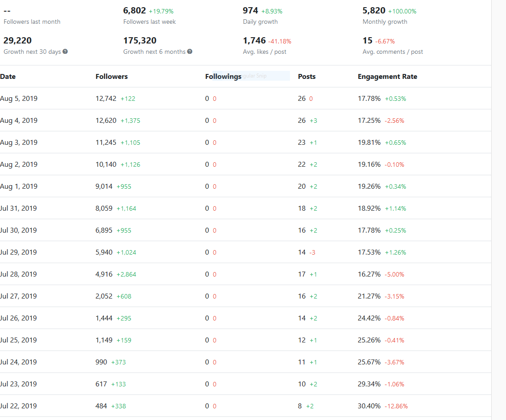This screenshot has height=420, width=506.
Task: Click the -2.56% engagement change
Action: point(394,121)
